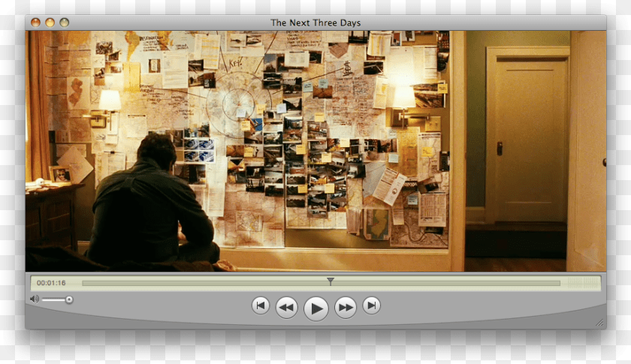Screen dimensions: 631x364
Task: Play The Next Three Days video
Action: [x=316, y=308]
